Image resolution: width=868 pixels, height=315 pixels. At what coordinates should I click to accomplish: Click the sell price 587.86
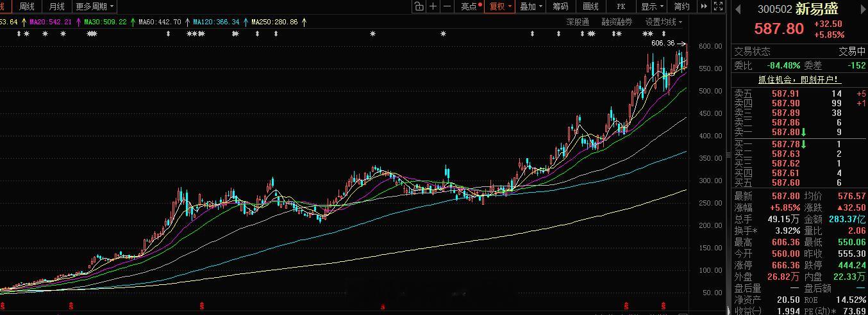[785, 122]
